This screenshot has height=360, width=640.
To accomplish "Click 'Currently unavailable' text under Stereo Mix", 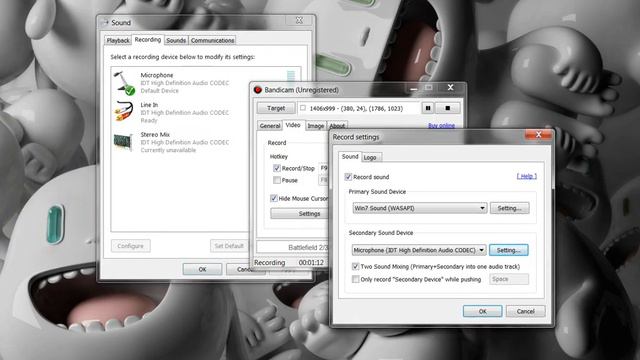I will tap(168, 150).
